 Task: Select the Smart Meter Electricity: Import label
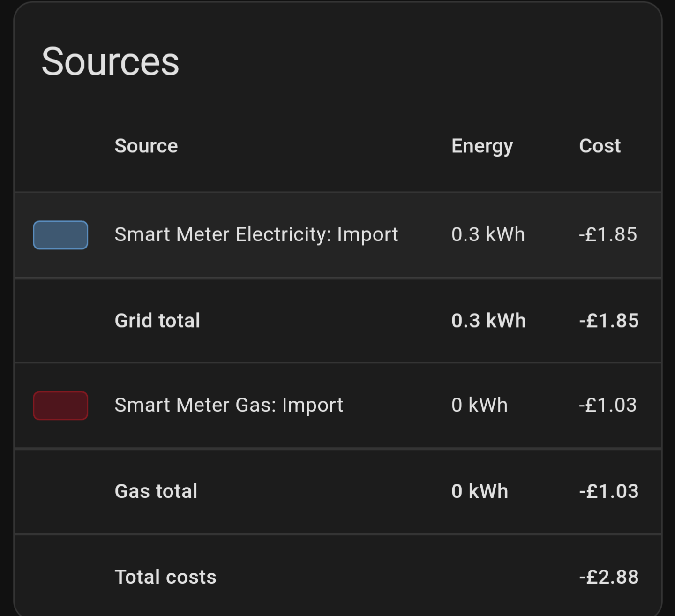point(256,234)
